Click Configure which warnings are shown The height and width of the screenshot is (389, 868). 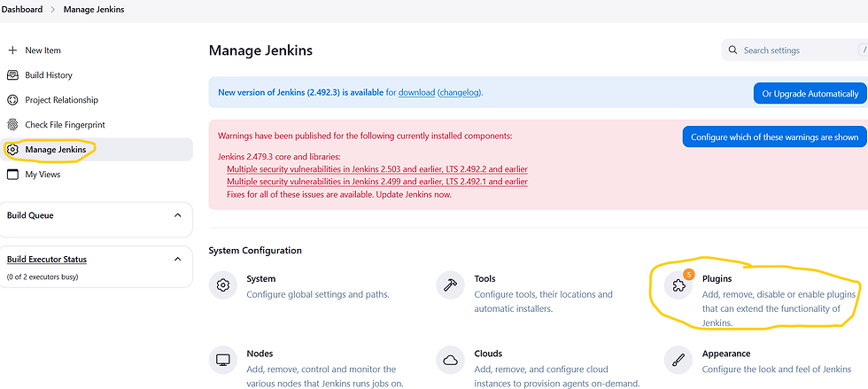774,136
